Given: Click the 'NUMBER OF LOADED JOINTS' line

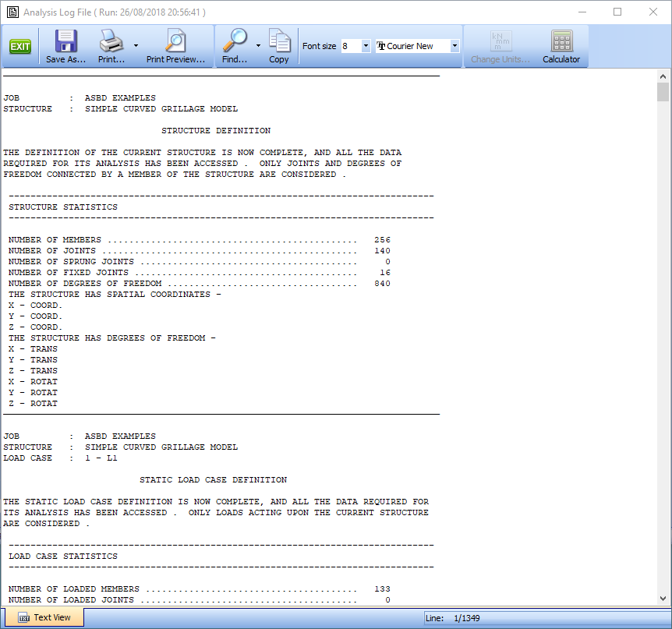Looking at the screenshot, I should click(x=200, y=600).
